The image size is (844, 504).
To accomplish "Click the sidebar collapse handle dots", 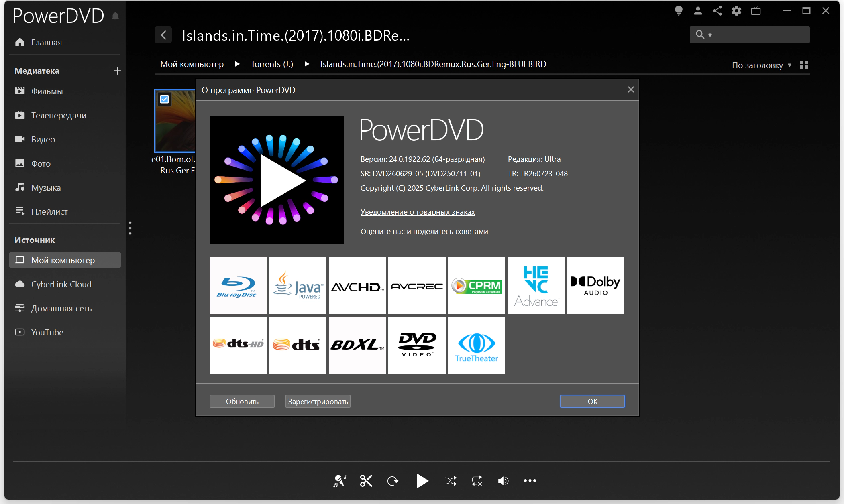I will (130, 228).
